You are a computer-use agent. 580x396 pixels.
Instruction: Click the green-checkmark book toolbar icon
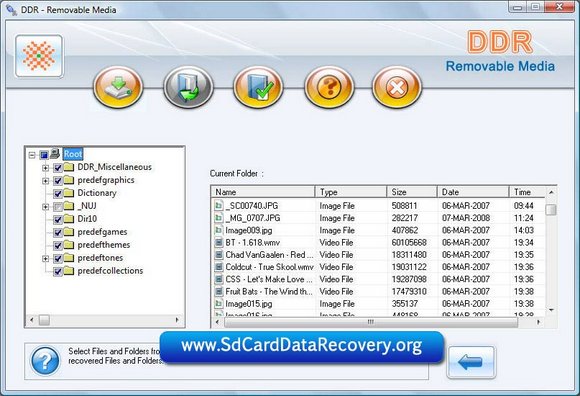point(258,87)
